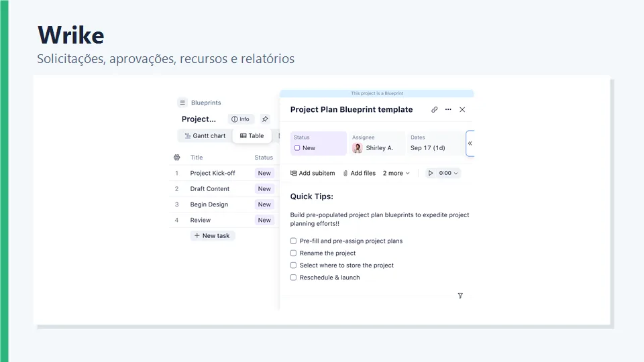Screen dimensions: 644x362
Task: Open the hamburger menu beside Blueprints
Action: 182,103
